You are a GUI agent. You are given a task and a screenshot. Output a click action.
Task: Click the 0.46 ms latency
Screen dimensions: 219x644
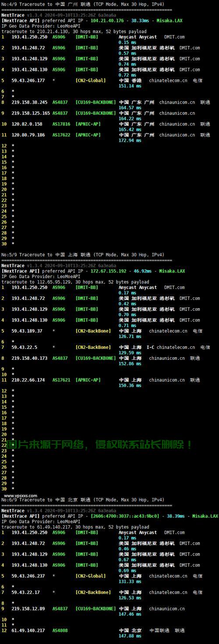(x=127, y=549)
